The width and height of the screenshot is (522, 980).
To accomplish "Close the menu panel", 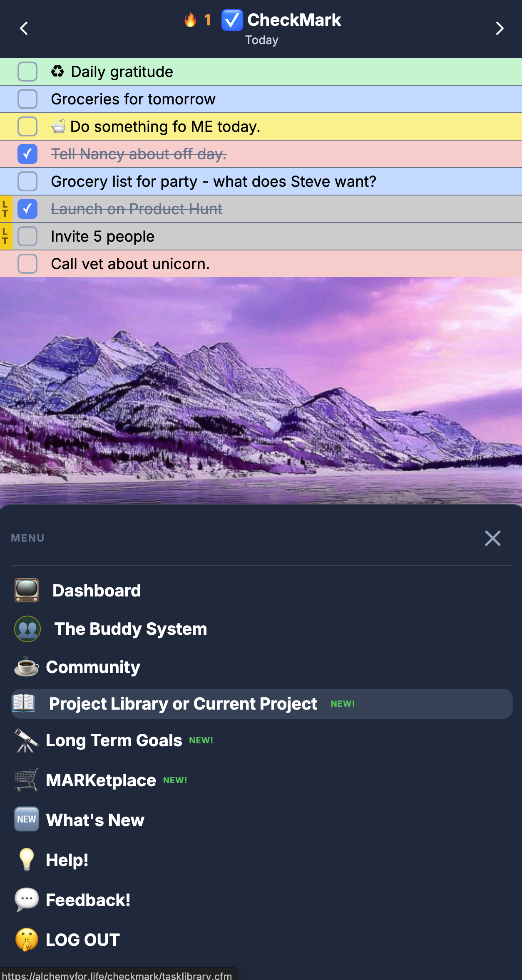I will click(x=492, y=538).
